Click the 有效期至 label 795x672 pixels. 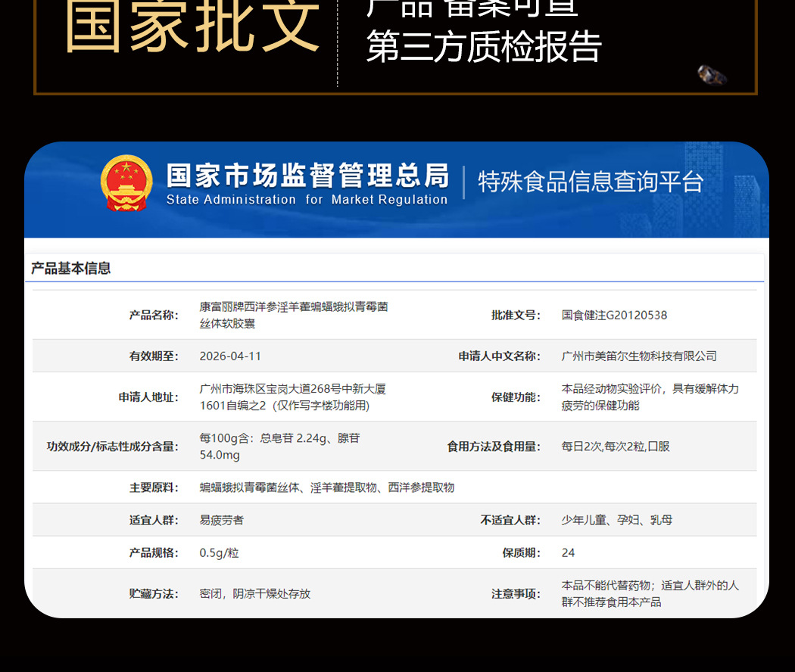click(x=154, y=356)
